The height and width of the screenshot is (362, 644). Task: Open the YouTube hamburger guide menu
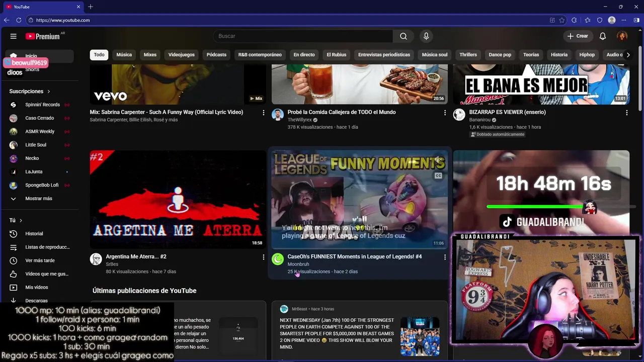coord(14,36)
